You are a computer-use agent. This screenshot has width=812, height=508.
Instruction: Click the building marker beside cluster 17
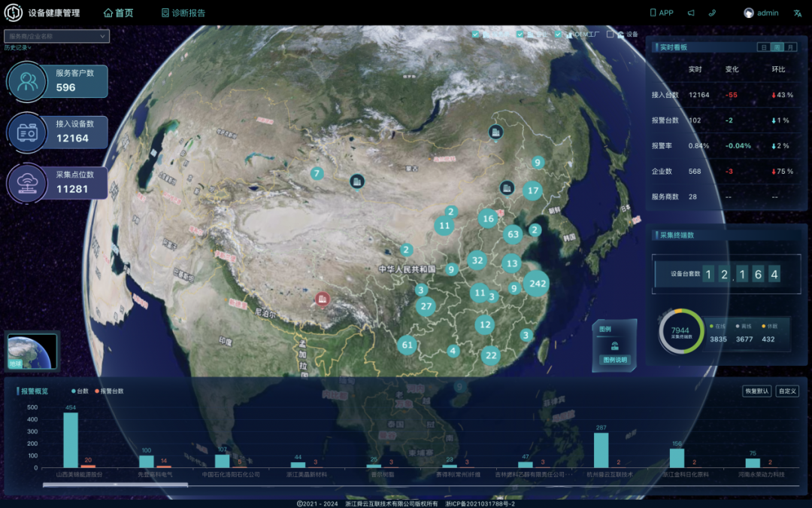507,187
